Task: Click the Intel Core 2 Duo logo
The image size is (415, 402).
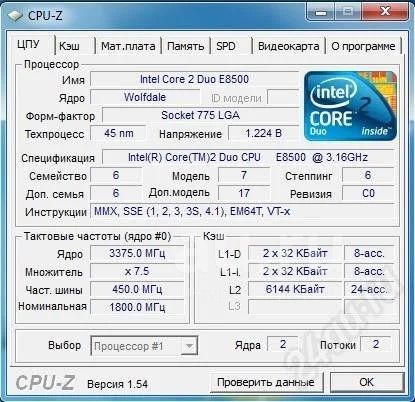Action: [x=350, y=106]
